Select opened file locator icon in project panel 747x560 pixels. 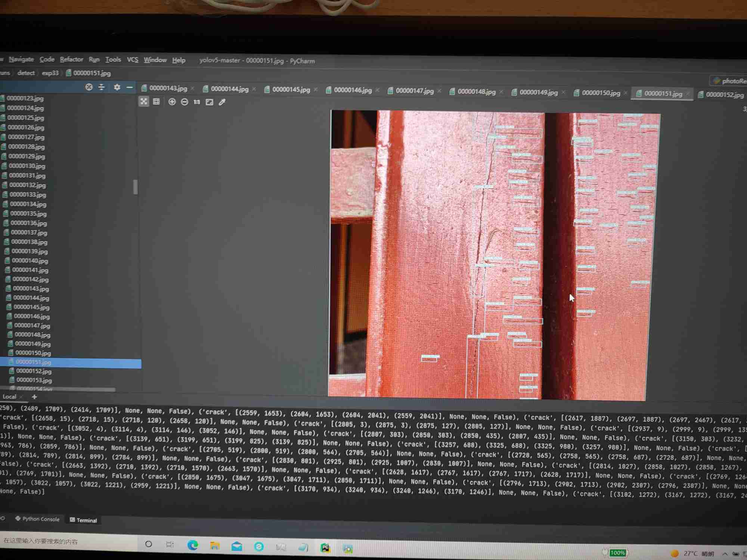pos(89,87)
